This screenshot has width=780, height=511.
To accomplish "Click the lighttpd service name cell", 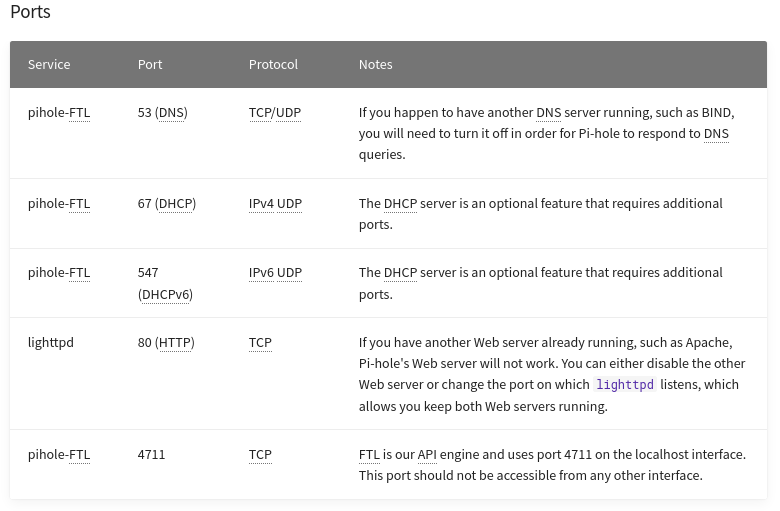I will pos(51,343).
